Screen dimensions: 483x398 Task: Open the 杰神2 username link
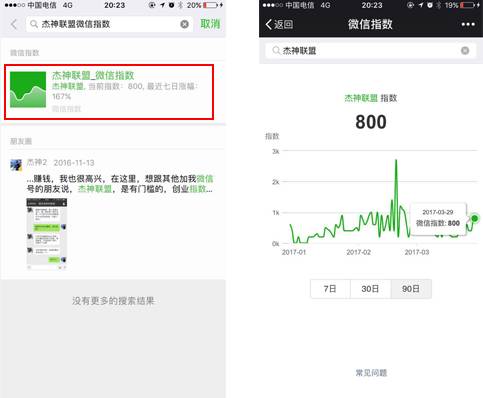click(x=37, y=162)
